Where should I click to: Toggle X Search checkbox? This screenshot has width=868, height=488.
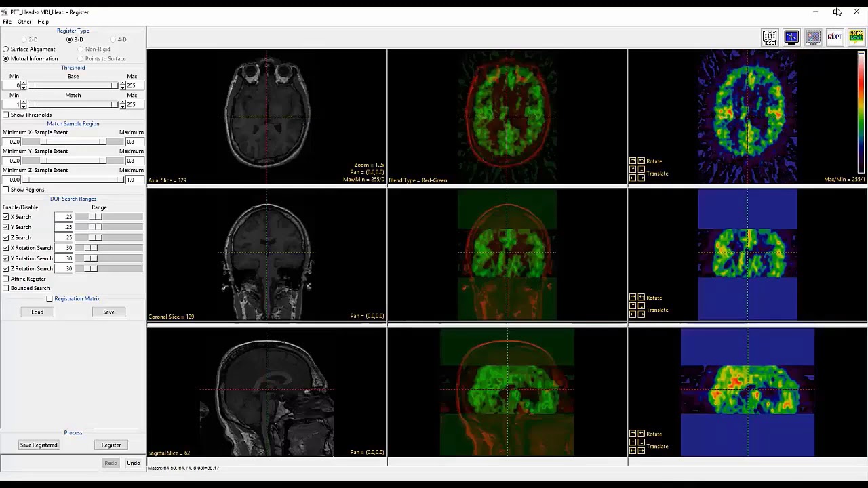click(x=6, y=217)
